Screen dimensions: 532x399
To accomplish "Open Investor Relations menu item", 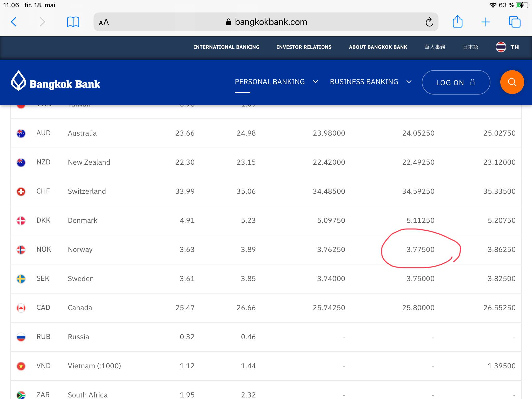I will click(304, 47).
